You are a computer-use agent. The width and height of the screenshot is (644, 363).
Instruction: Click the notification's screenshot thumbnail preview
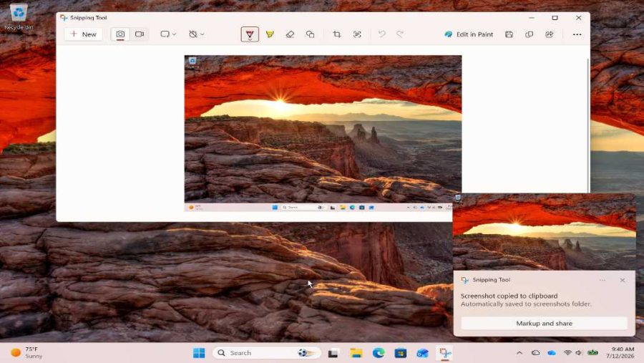tap(544, 231)
